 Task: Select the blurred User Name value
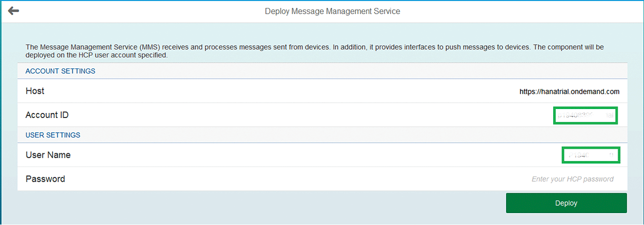[x=591, y=155]
